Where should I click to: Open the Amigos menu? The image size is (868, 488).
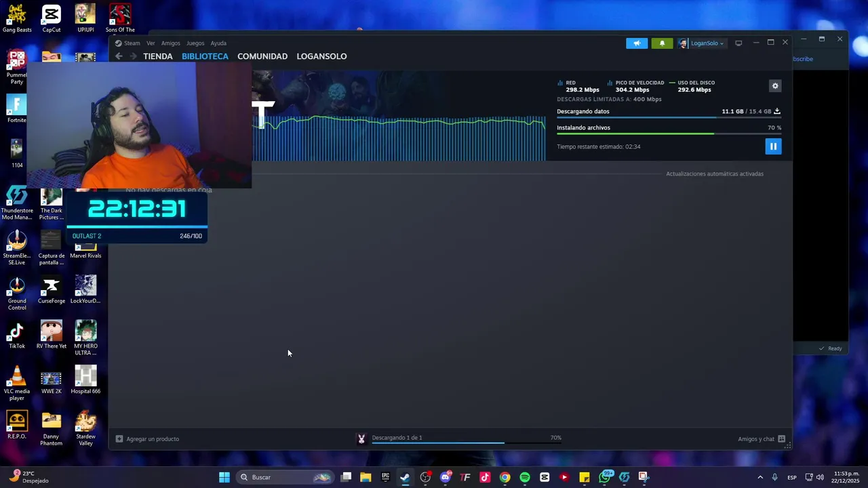[x=171, y=43]
